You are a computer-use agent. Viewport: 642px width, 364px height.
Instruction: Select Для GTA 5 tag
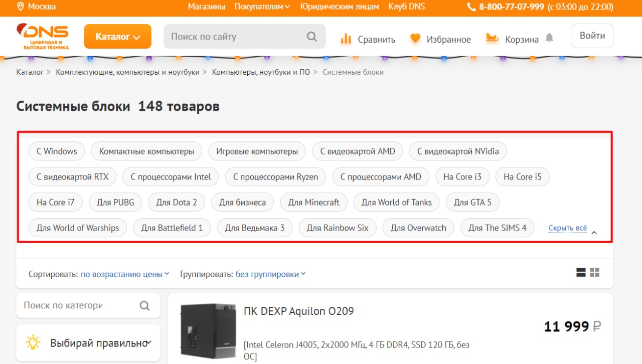(x=472, y=203)
